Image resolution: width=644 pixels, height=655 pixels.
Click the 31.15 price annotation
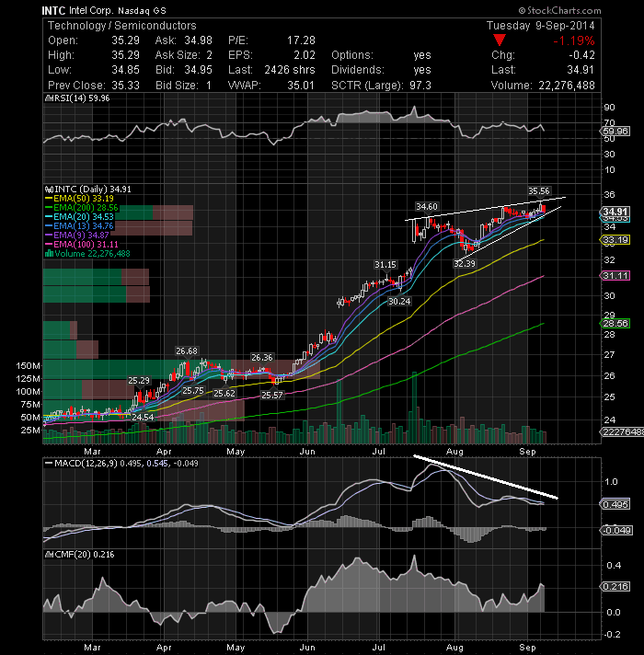(x=385, y=264)
